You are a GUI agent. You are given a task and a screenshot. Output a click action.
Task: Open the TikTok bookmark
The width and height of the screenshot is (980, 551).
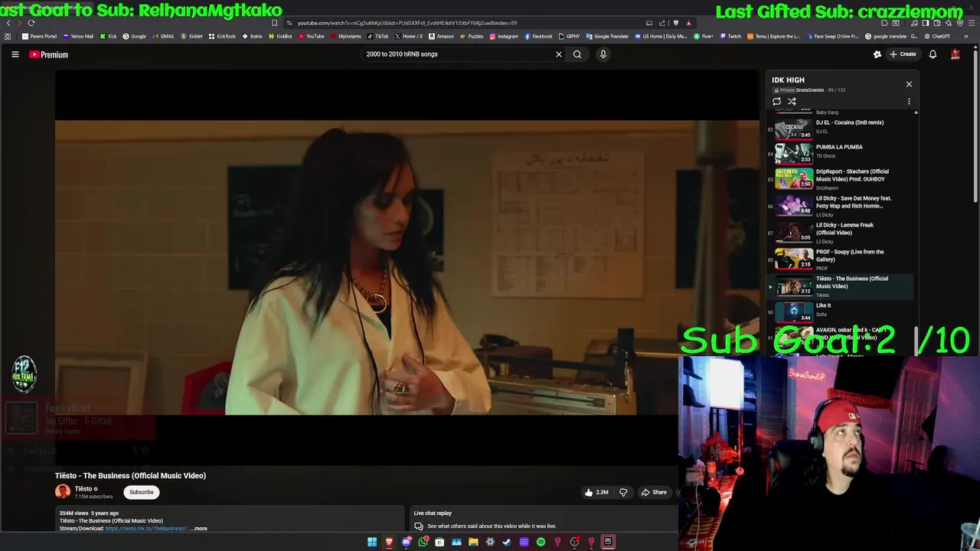(x=377, y=36)
